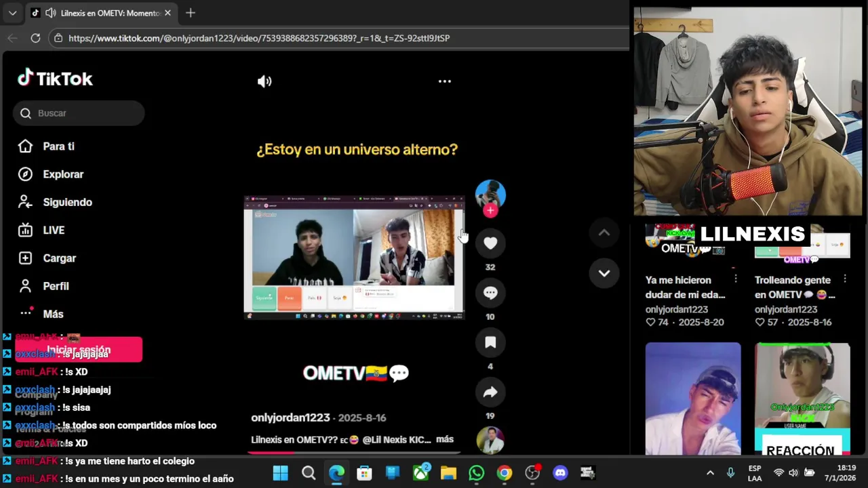Reload the page in the browser

point(35,38)
